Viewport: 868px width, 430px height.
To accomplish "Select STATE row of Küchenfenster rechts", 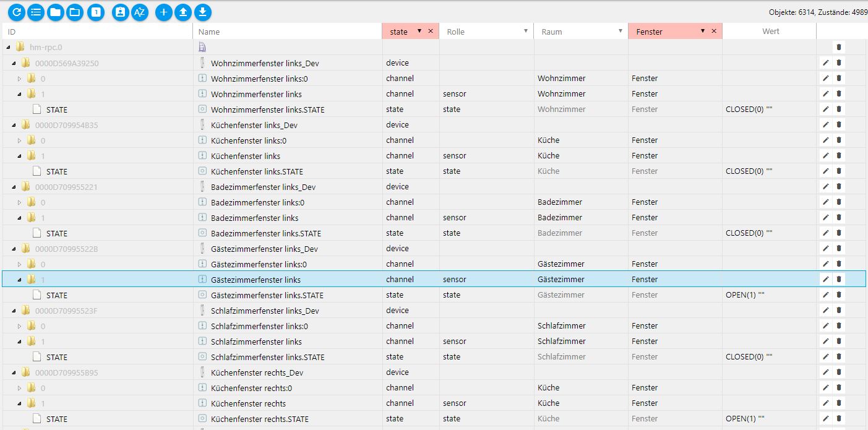I will [x=57, y=419].
